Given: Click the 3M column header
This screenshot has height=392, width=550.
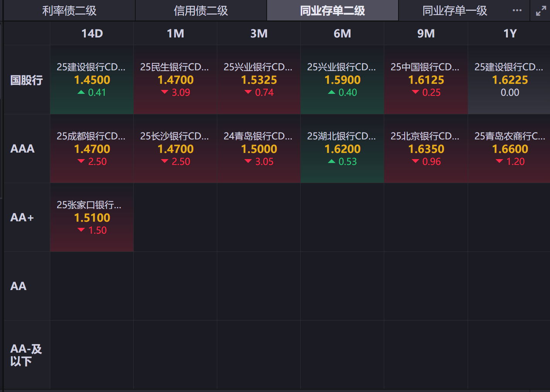Looking at the screenshot, I should tap(259, 34).
